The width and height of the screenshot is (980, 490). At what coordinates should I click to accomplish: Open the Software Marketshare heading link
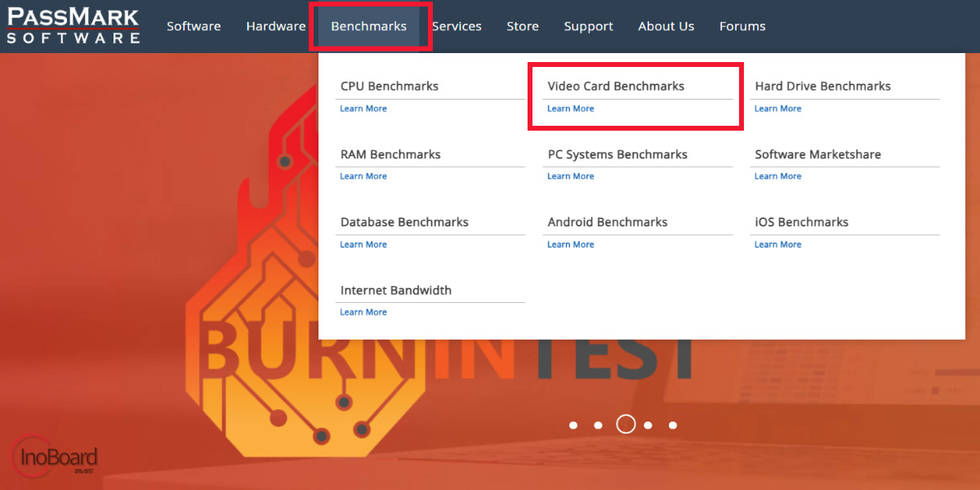[x=817, y=154]
